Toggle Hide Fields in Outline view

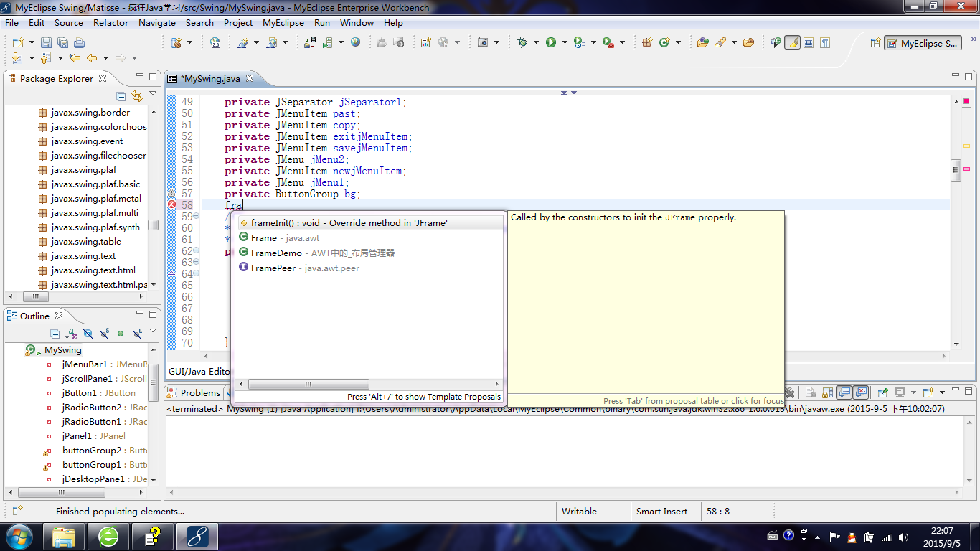[x=88, y=334]
